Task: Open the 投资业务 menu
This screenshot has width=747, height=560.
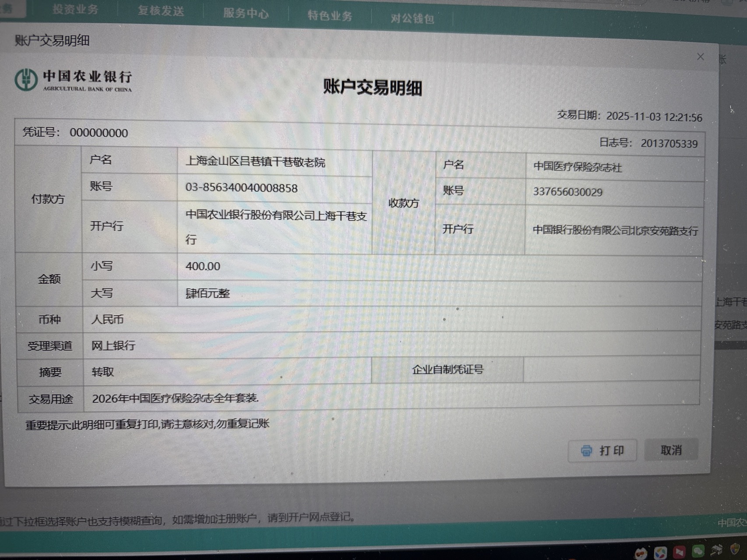Action: tap(75, 10)
